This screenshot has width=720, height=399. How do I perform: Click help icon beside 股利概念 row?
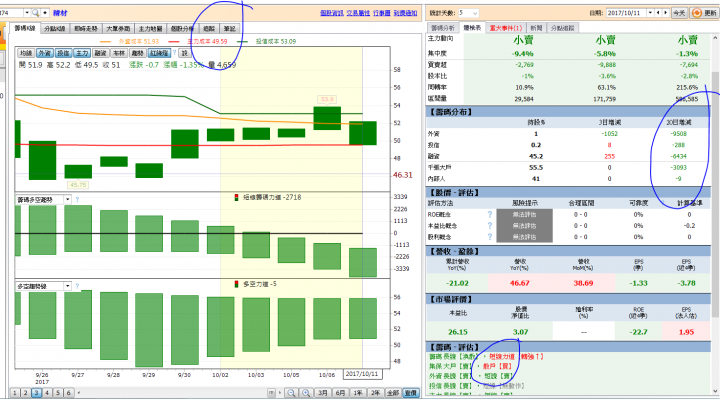pos(489,237)
